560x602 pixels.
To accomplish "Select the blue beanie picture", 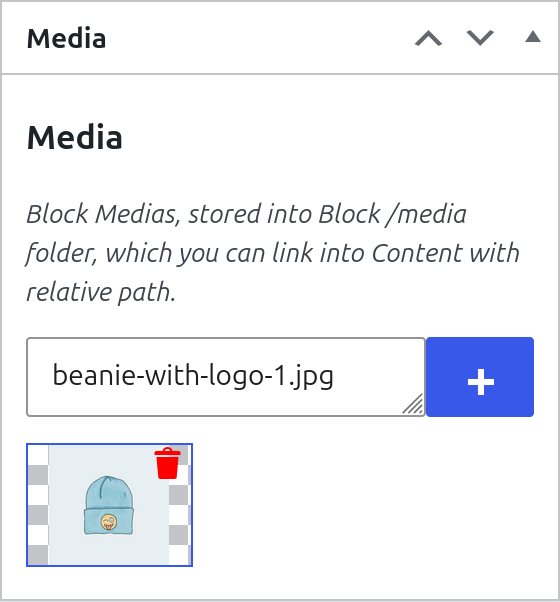I will click(109, 505).
